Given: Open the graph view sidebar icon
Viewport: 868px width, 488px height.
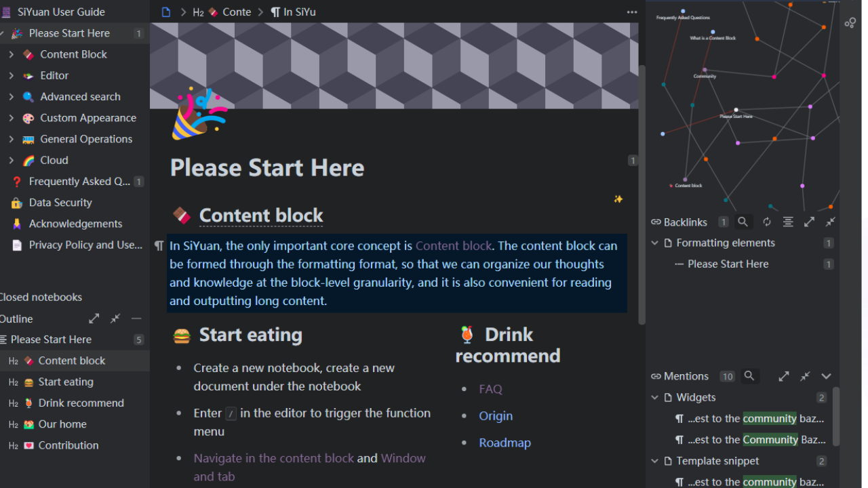Looking at the screenshot, I should click(x=850, y=23).
